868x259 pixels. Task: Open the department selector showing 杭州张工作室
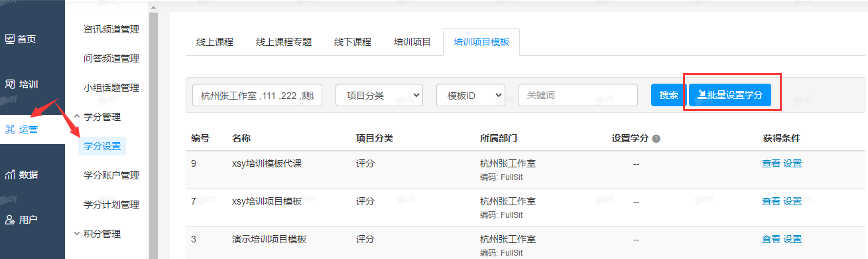[257, 95]
